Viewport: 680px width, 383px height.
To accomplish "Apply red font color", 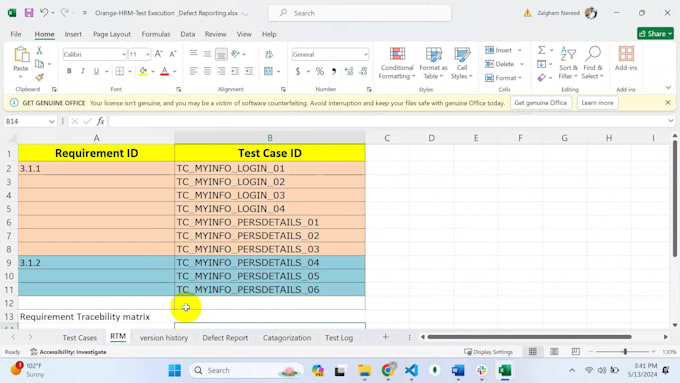I will pos(164,72).
